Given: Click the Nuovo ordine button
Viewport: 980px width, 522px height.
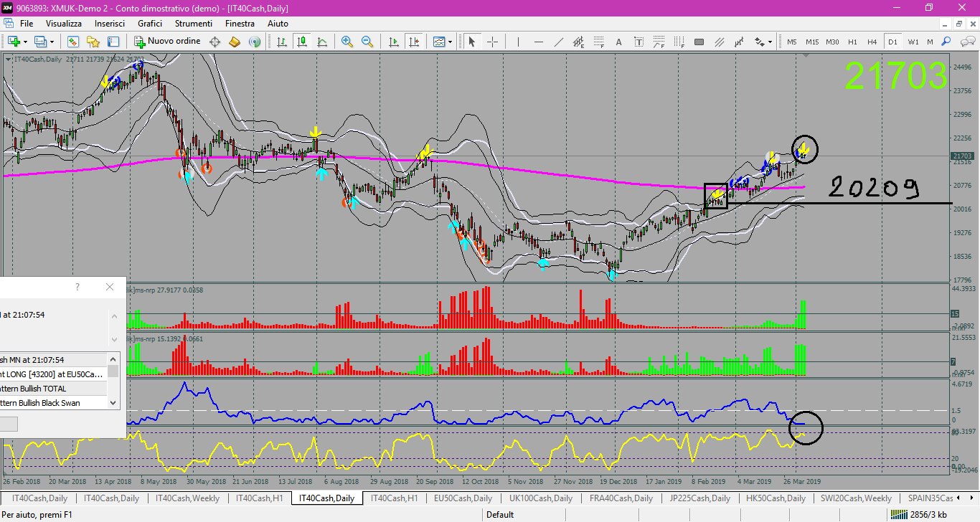Looking at the screenshot, I should click(x=167, y=42).
